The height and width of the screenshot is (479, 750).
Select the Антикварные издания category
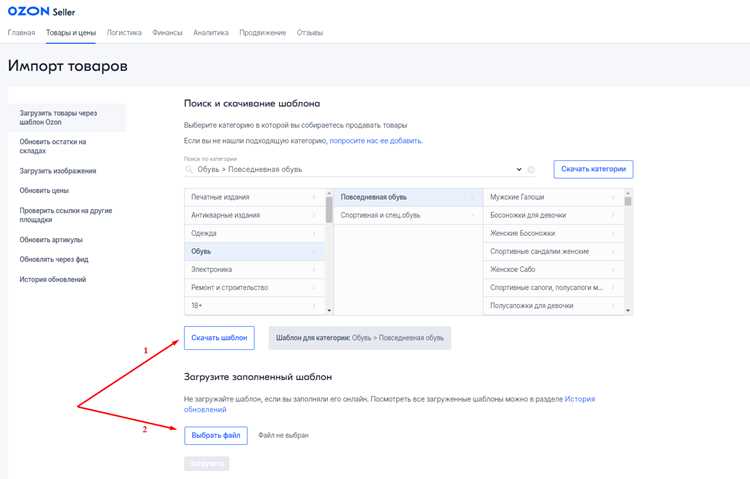(x=254, y=215)
